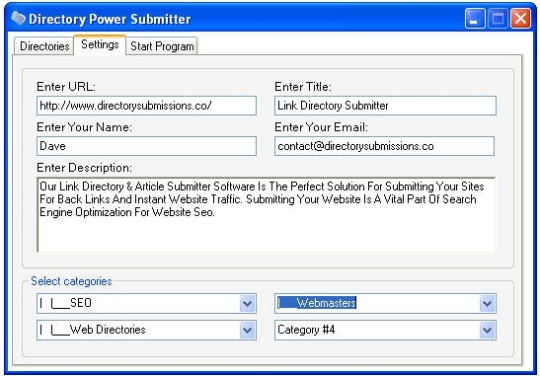Click the Directory Power Submitter title text
The image size is (540, 376).
click(x=110, y=19)
